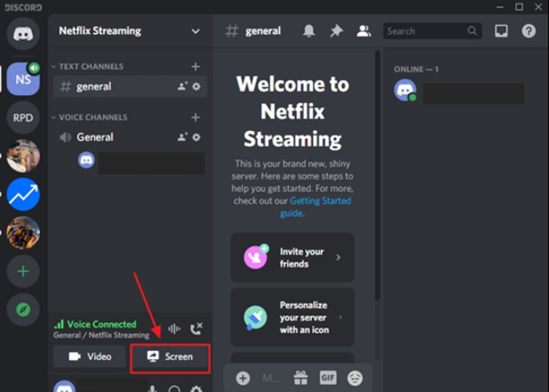Open the server with the blue chart arrow icon

23,194
